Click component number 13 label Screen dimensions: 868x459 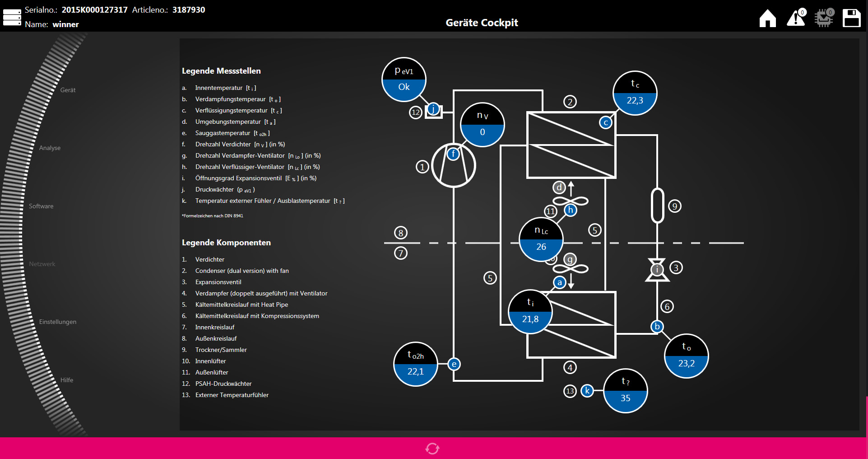coord(570,391)
